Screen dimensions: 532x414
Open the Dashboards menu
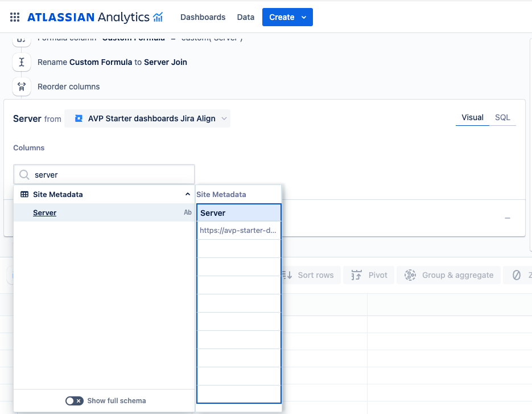[203, 17]
